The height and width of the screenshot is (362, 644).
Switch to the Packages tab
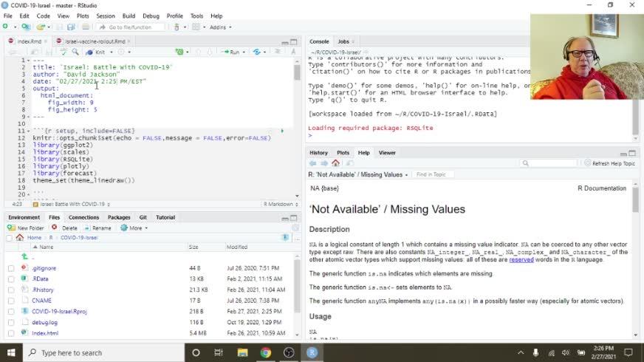pyautogui.click(x=119, y=217)
